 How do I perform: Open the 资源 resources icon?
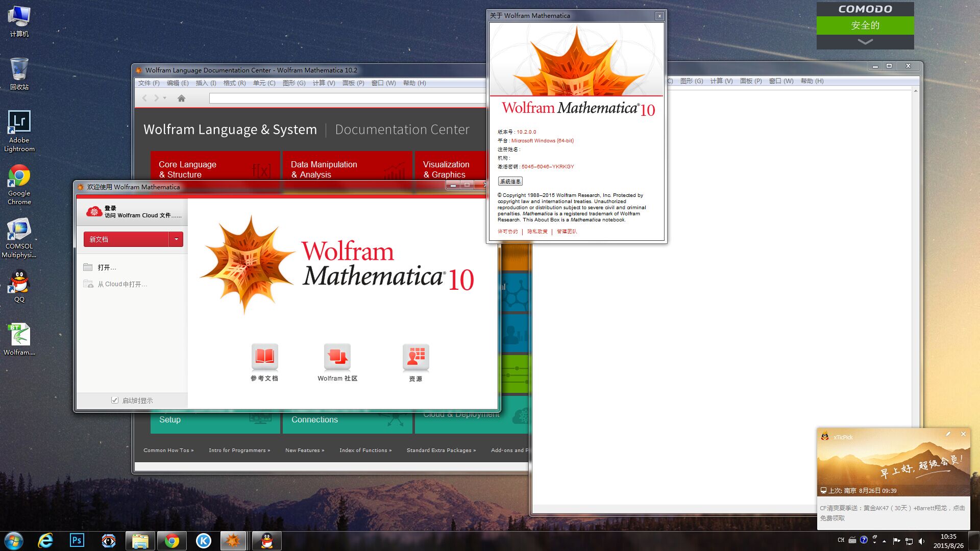[415, 357]
